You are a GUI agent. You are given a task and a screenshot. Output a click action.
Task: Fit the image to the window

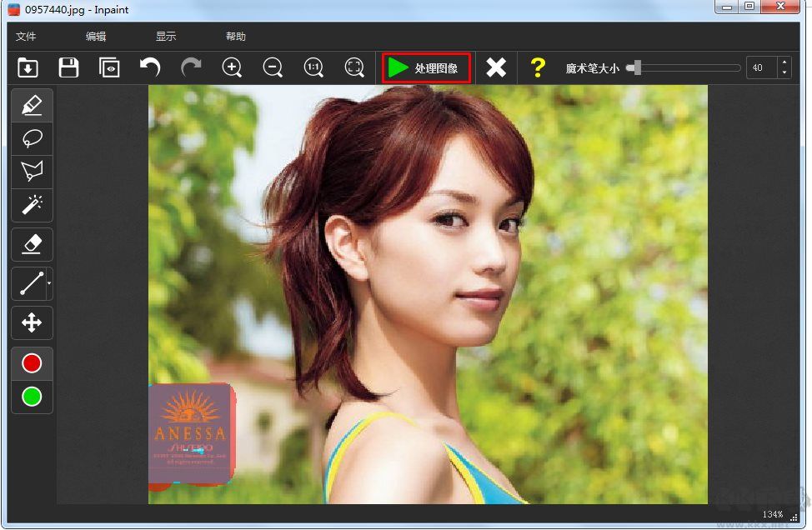[354, 67]
